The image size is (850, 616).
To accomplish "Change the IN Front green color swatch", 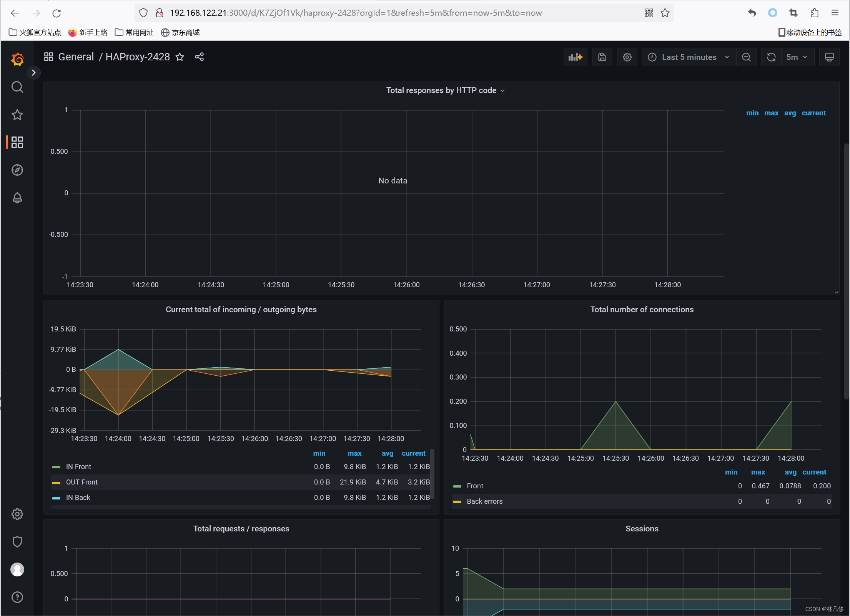I will pos(56,467).
